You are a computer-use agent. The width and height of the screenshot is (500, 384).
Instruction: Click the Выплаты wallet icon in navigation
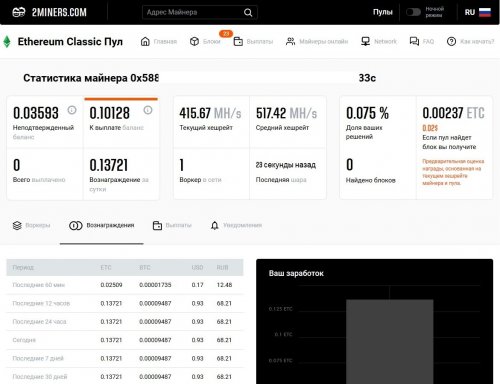point(238,41)
